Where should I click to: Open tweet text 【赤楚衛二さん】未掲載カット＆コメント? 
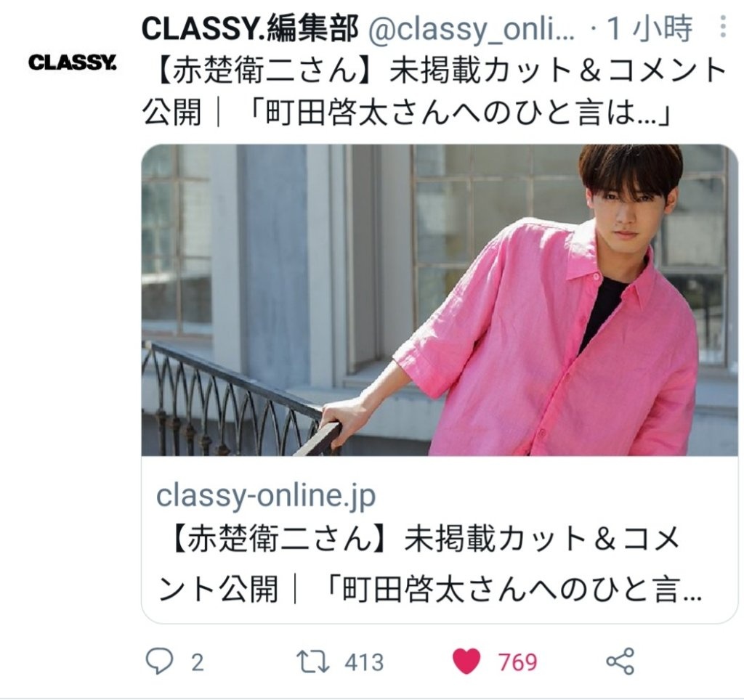pos(434,72)
